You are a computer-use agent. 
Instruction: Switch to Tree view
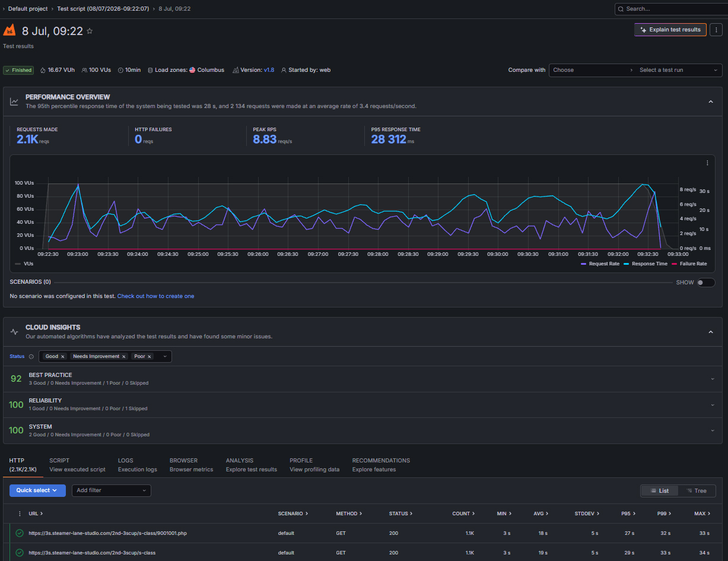696,491
